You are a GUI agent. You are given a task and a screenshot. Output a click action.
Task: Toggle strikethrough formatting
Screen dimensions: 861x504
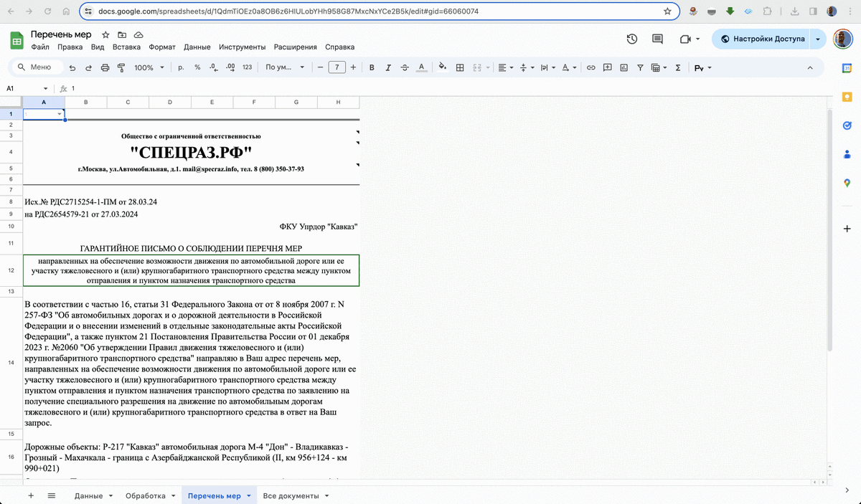pyautogui.click(x=405, y=67)
